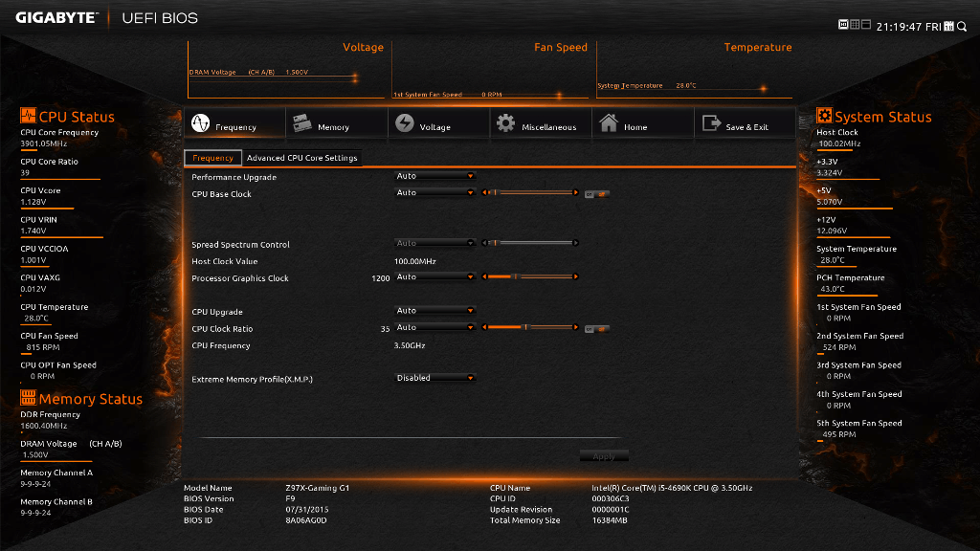Click the Temperature graph panel at top
980x551 pixels.
coord(695,69)
